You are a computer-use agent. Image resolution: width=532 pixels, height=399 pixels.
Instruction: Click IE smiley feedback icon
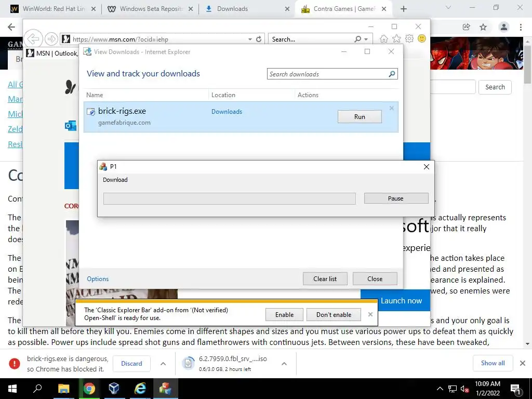pos(422,38)
